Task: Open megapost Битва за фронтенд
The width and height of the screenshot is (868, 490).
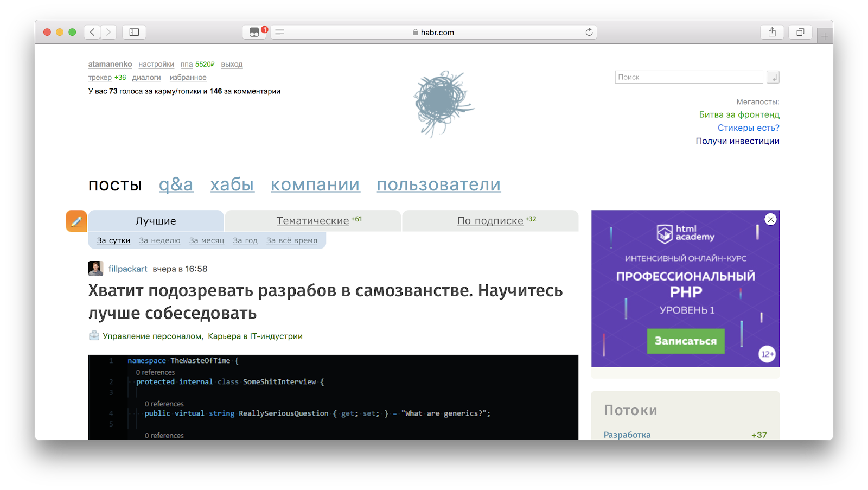Action: click(x=739, y=114)
